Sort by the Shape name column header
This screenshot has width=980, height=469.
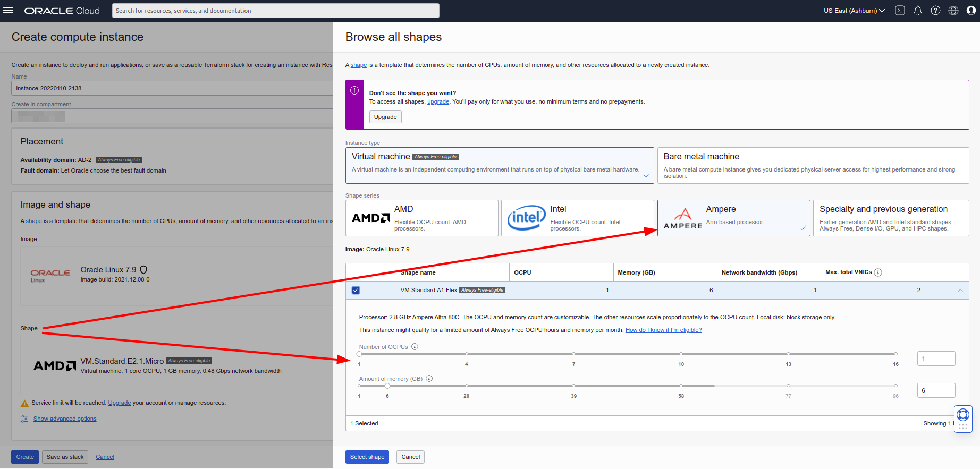(x=418, y=272)
